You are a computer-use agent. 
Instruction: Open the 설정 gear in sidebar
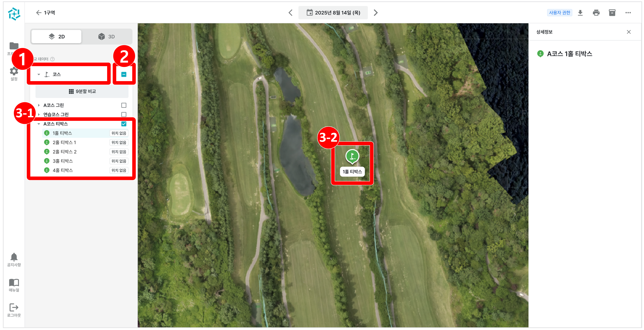point(14,74)
